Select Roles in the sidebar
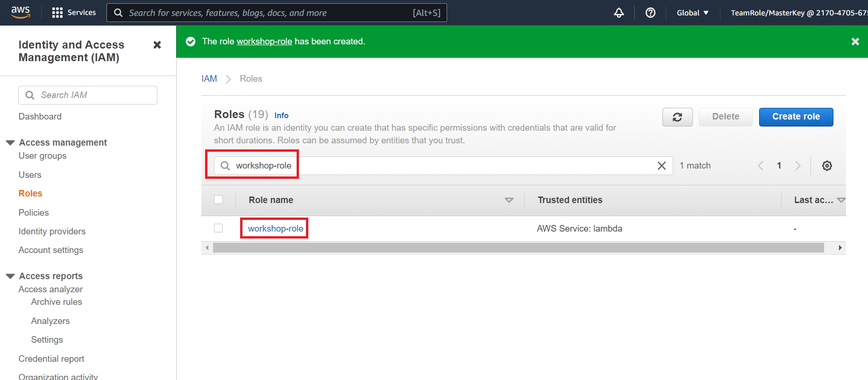Viewport: 868px width, 380px height. click(x=30, y=194)
